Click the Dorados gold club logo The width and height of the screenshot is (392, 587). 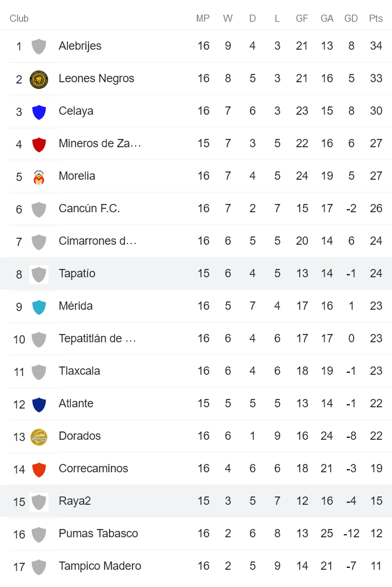pyautogui.click(x=39, y=437)
